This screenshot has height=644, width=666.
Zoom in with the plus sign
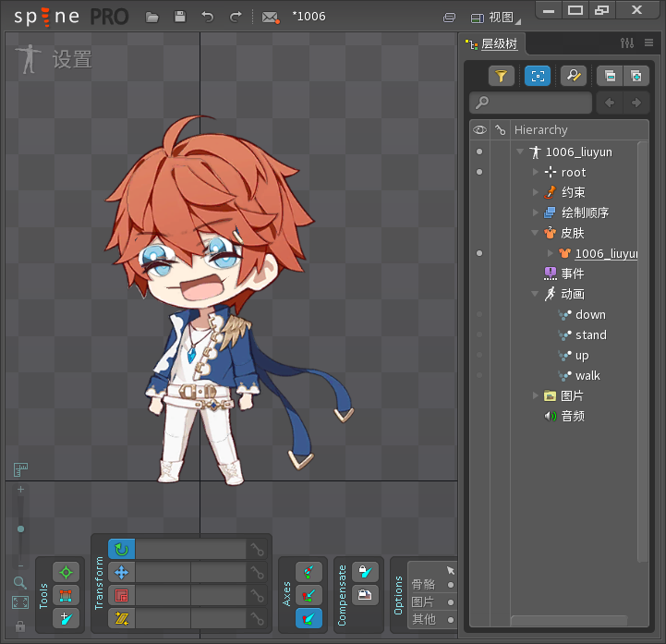[20, 490]
